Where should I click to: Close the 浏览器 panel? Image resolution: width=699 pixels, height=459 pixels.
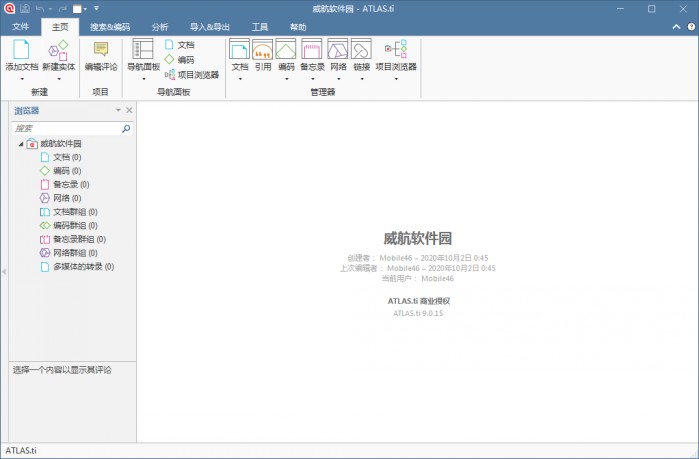129,110
